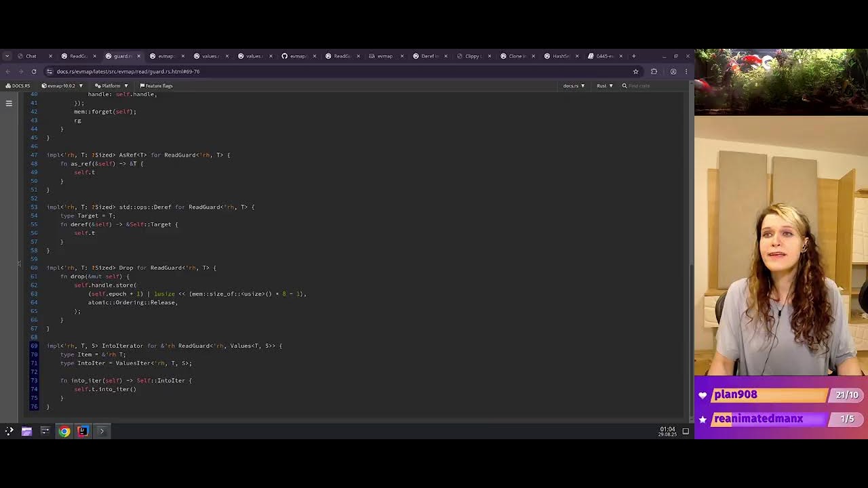Click the terminal arrow taskbar icon
The image size is (868, 488).
click(x=102, y=431)
